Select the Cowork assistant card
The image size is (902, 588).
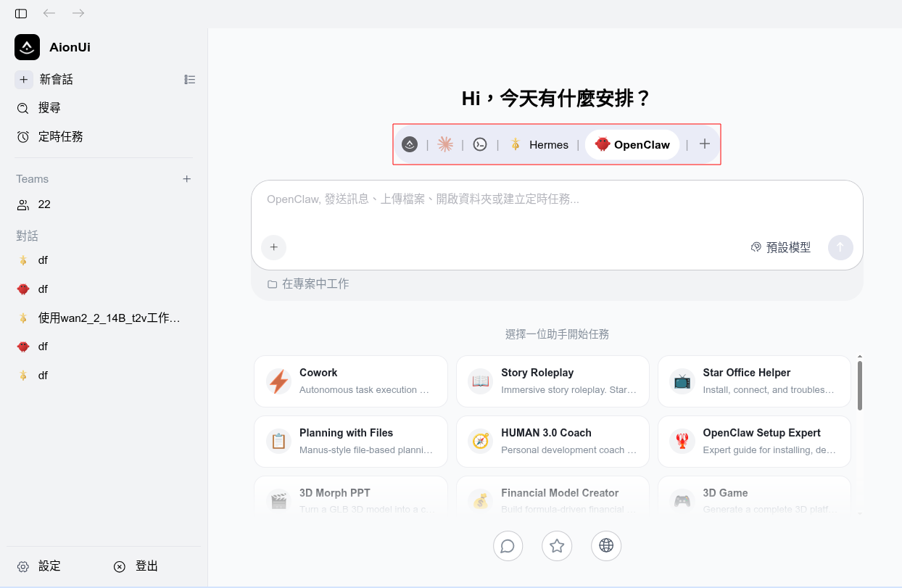351,381
